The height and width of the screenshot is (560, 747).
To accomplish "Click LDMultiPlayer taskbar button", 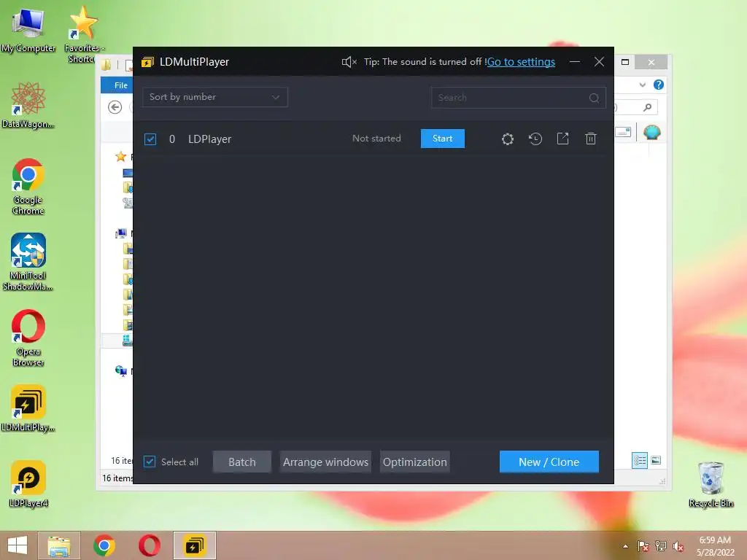I will coord(194,545).
